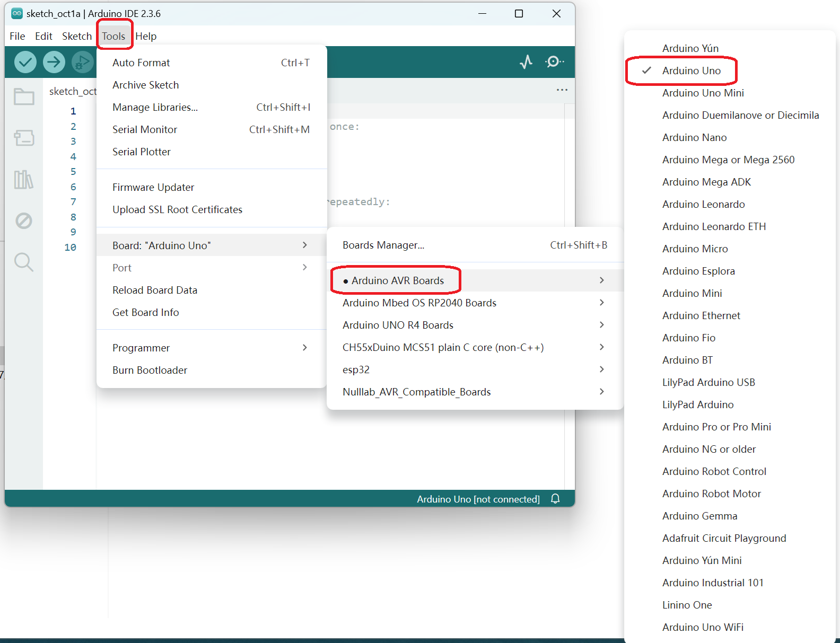
Task: Open the Serial Monitor magnifier icon
Action: [x=554, y=62]
